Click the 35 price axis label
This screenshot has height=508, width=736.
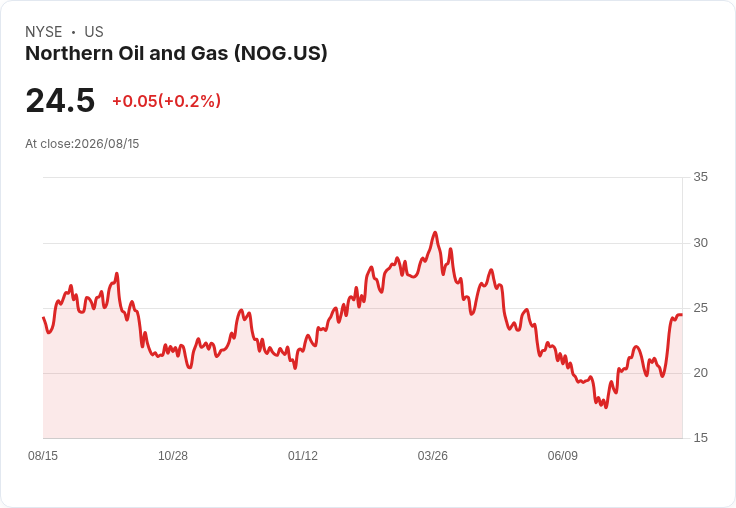pyautogui.click(x=700, y=177)
